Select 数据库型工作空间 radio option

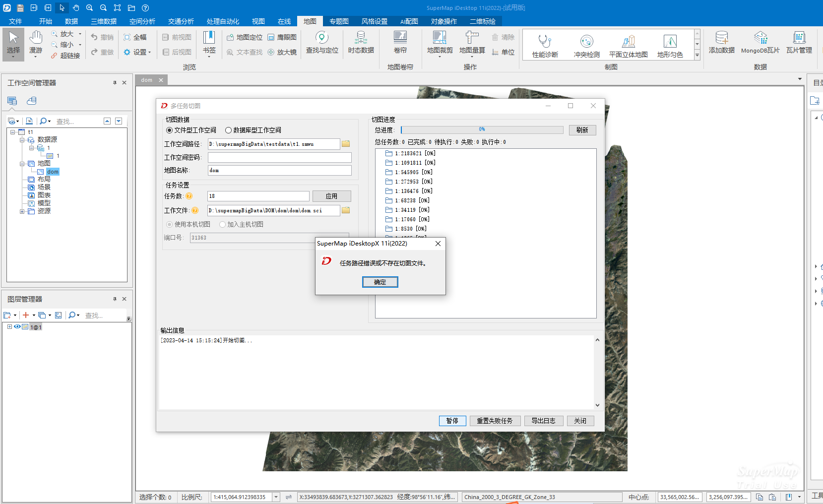coord(253,130)
